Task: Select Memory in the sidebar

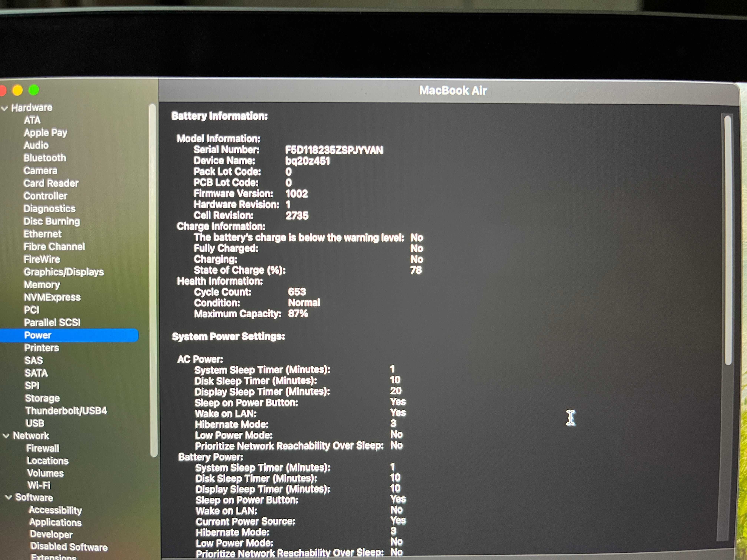Action: [42, 285]
